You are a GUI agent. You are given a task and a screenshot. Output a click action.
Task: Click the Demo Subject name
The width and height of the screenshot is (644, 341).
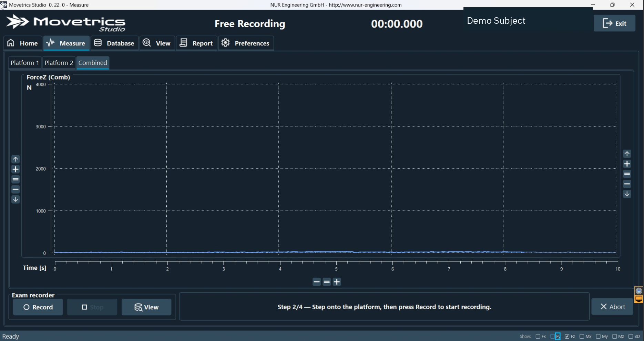[x=496, y=21]
